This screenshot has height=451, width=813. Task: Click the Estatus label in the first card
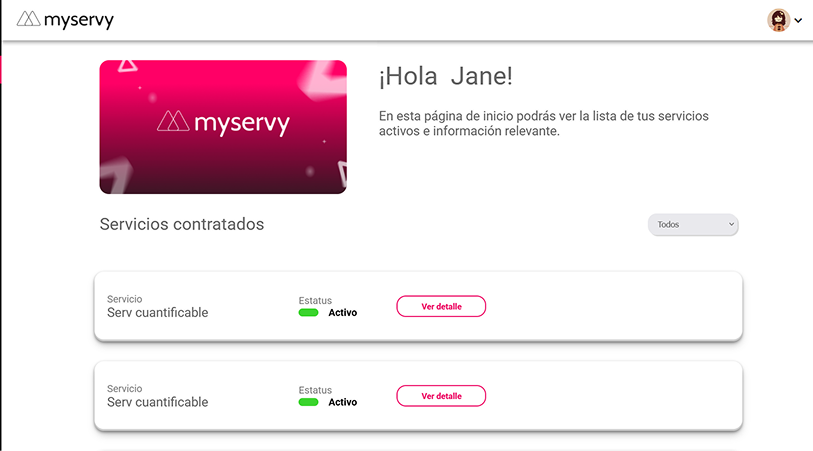point(315,301)
